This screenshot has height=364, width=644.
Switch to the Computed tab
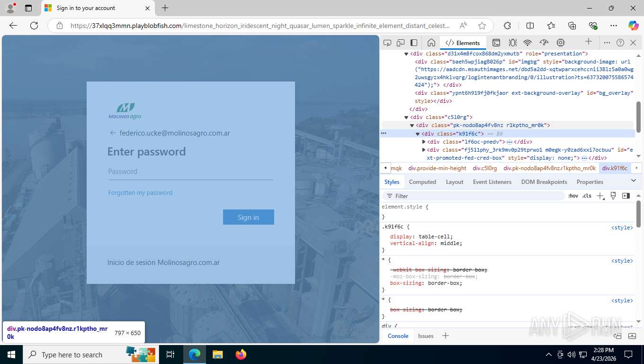tap(422, 182)
